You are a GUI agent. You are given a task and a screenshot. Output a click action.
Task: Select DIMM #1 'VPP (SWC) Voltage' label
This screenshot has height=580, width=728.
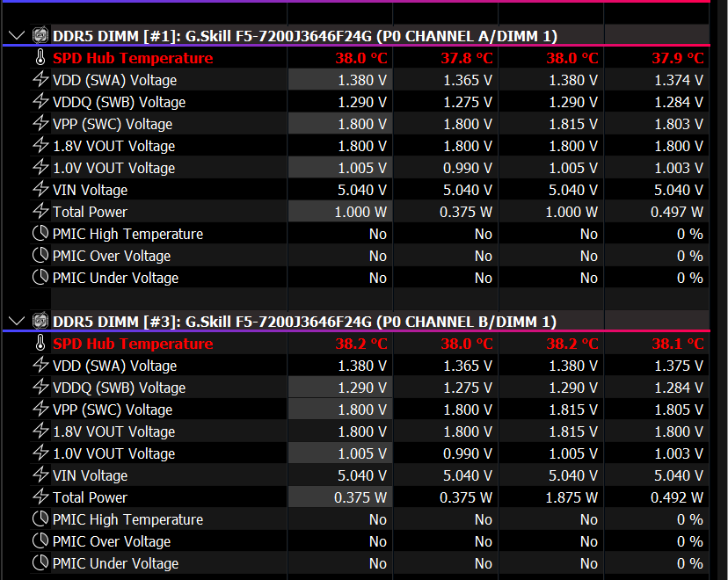[x=113, y=125]
